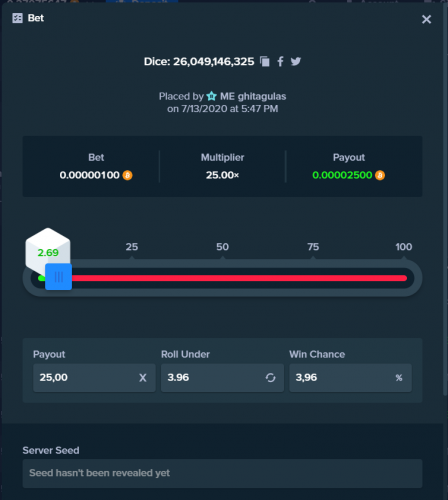Click the date text 7/13/2020 at 5:47 PM
Screen dimensions: 448x500
[230, 109]
